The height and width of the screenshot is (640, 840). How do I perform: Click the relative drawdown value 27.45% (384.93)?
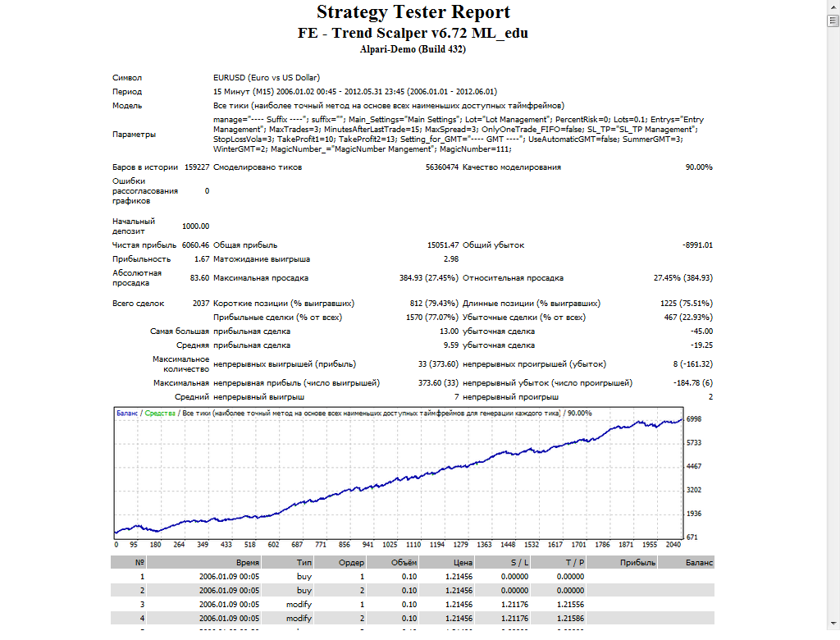click(x=683, y=277)
